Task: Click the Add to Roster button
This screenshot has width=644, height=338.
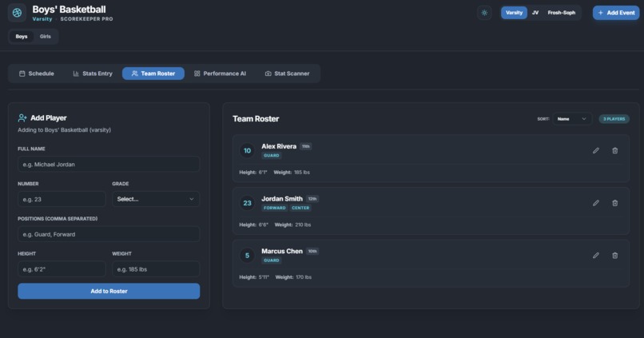Action: (109, 291)
